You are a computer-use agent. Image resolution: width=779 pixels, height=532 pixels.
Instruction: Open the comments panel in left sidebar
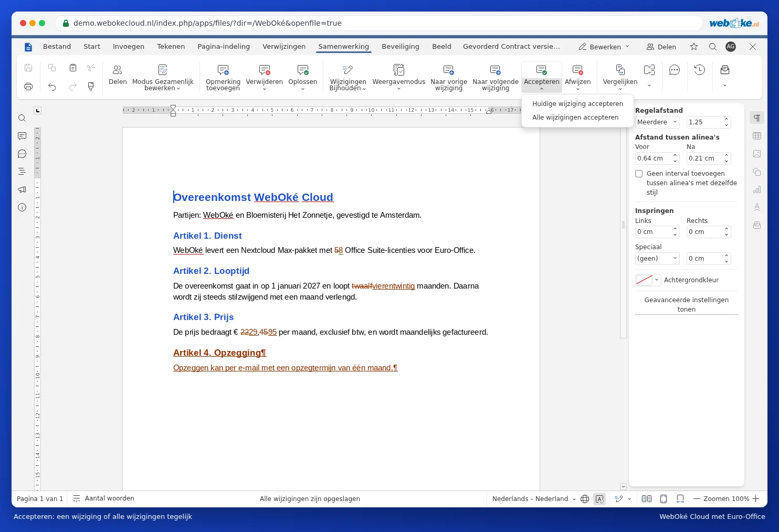22,136
